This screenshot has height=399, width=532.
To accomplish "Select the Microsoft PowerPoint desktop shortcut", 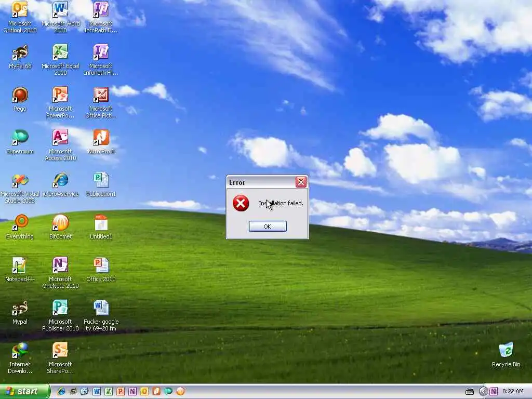I will pyautogui.click(x=60, y=102).
